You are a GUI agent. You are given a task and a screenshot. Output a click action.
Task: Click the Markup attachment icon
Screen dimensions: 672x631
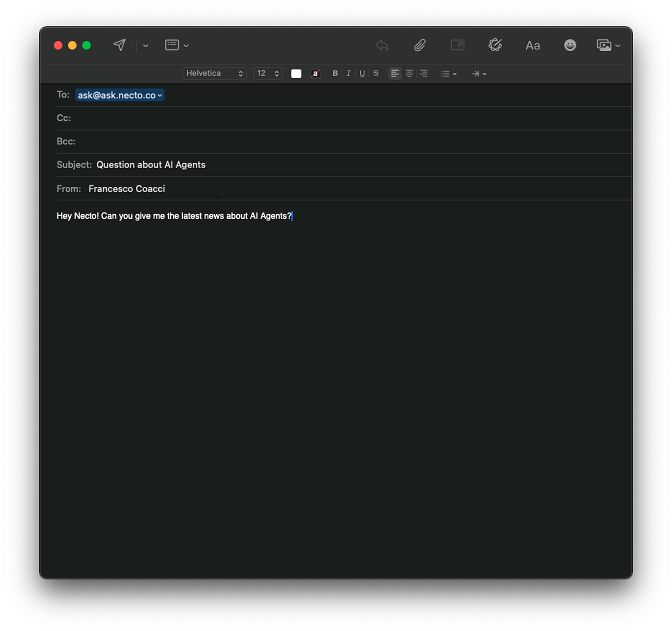coord(458,45)
